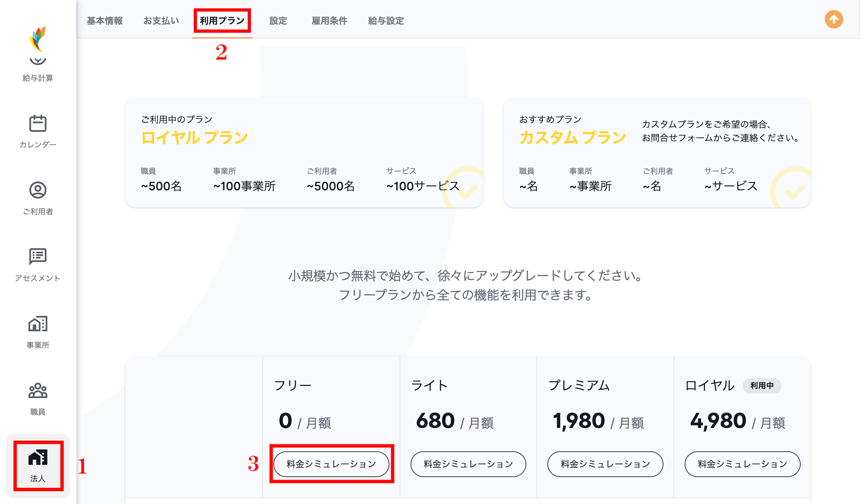The width and height of the screenshot is (861, 504).
Task: Click the orange scroll-to-top arrow button
Action: click(x=833, y=20)
